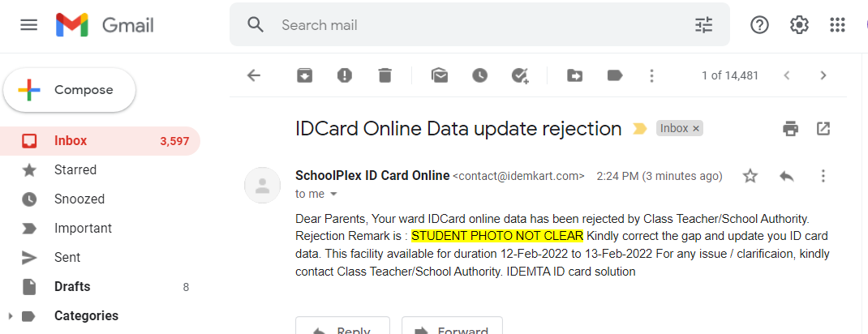868x334 pixels.
Task: Mark the email as unread
Action: tap(440, 75)
